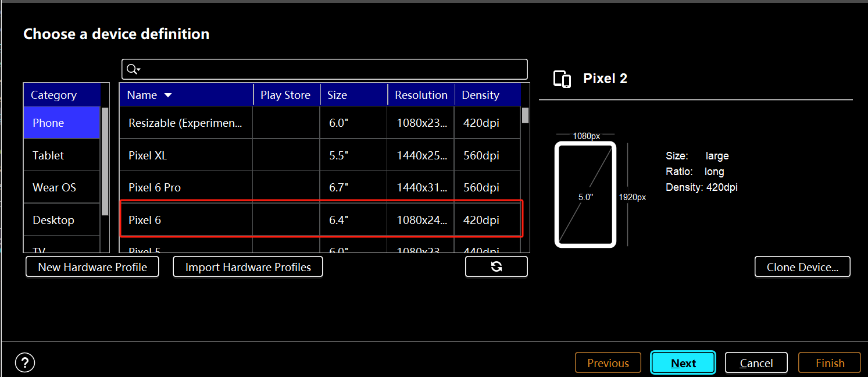Screen dimensions: 868x377
Task: Sort by the Density column header
Action: [x=487, y=95]
